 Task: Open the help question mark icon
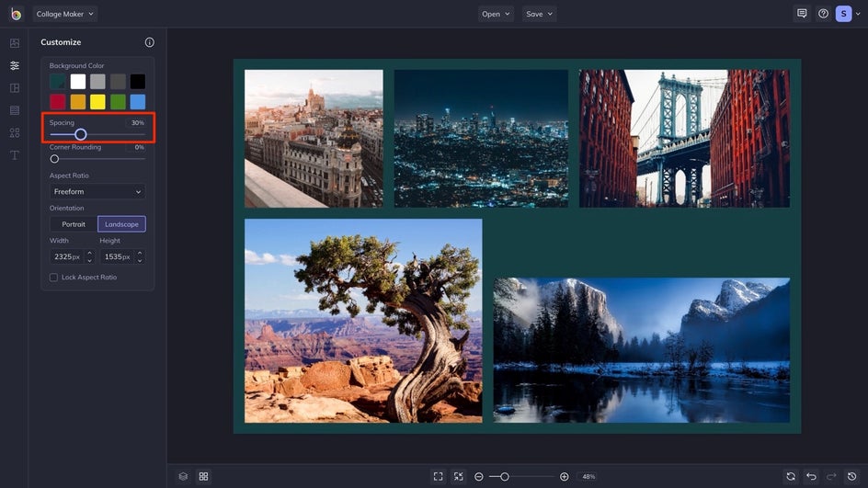823,14
